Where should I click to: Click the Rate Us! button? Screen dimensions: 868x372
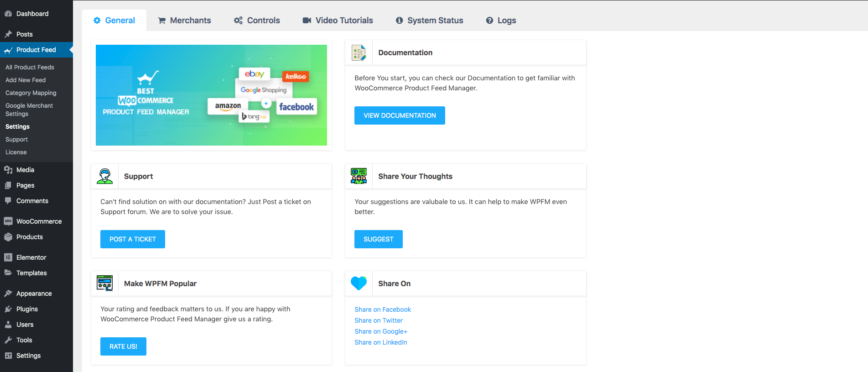(x=123, y=346)
